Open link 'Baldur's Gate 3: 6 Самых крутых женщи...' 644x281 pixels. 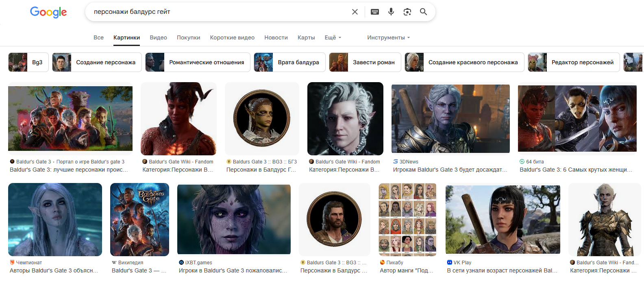click(576, 170)
